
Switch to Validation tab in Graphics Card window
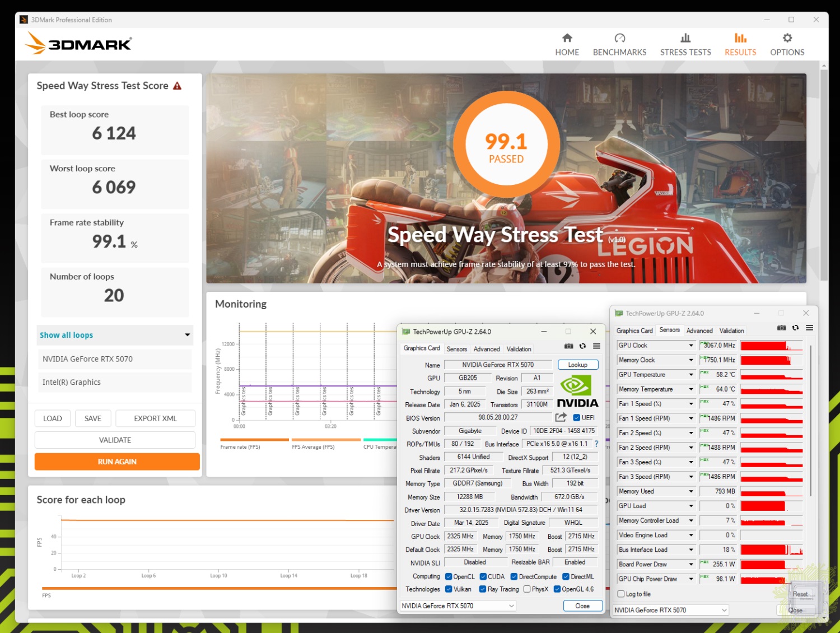coord(519,349)
